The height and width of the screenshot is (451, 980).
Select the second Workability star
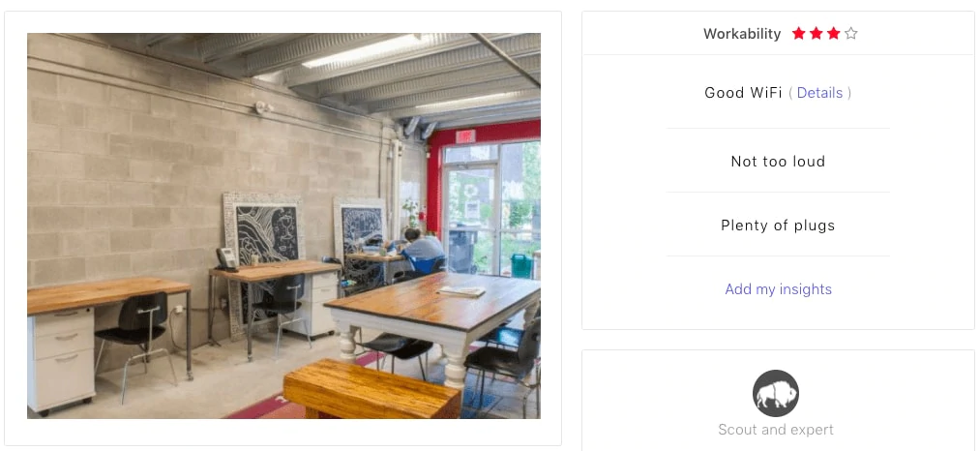[x=817, y=33]
